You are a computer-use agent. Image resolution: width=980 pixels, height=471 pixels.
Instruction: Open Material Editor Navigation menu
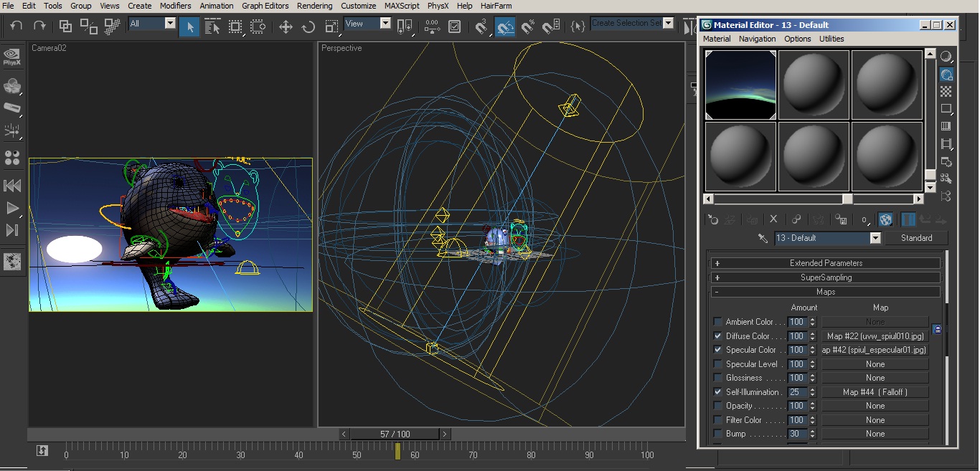click(x=757, y=39)
